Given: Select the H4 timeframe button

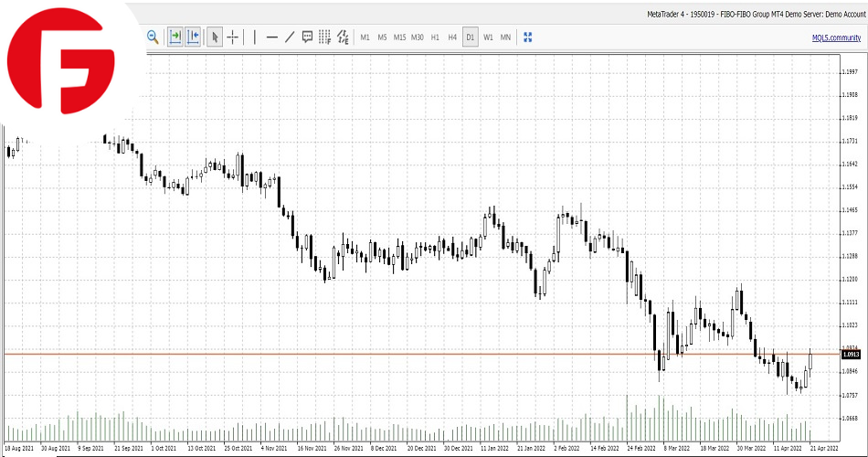Looking at the screenshot, I should tap(452, 37).
